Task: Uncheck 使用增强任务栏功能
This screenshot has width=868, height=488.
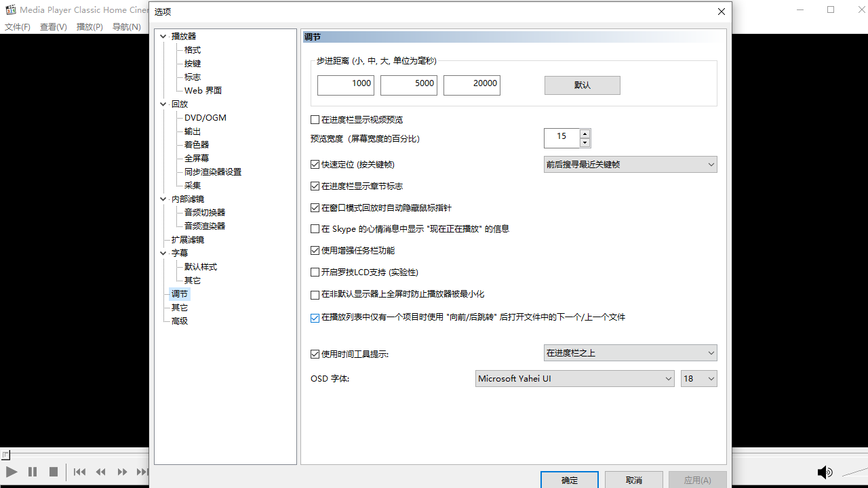Action: (x=315, y=250)
